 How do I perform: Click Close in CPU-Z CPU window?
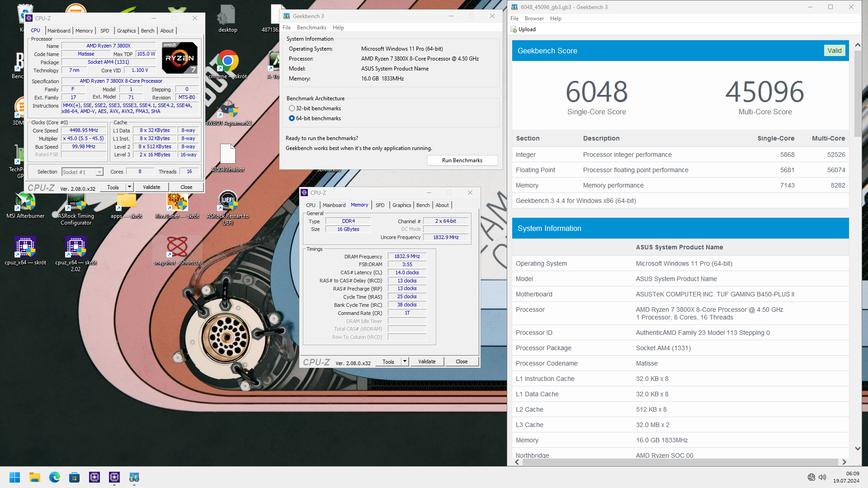[186, 187]
